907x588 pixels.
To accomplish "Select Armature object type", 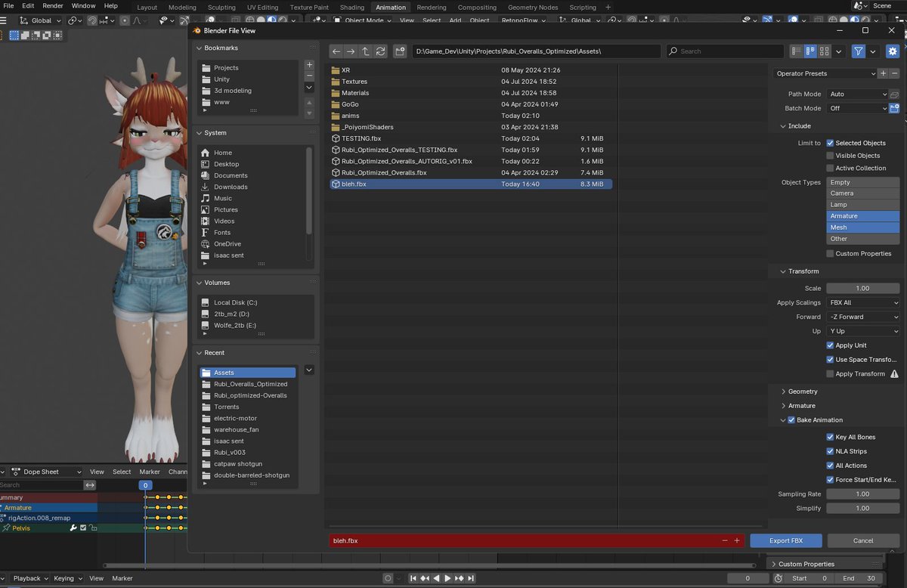I will point(863,216).
